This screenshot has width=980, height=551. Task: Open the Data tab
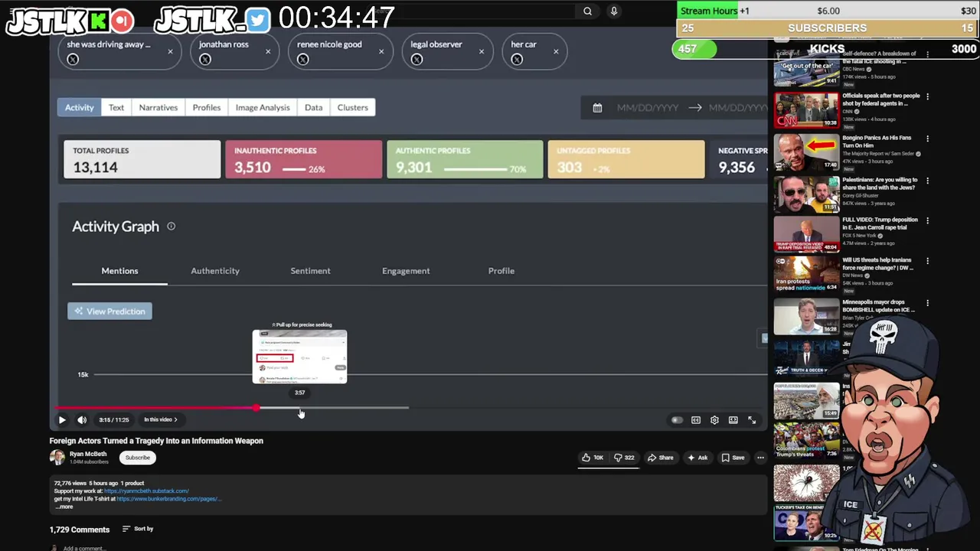tap(314, 107)
